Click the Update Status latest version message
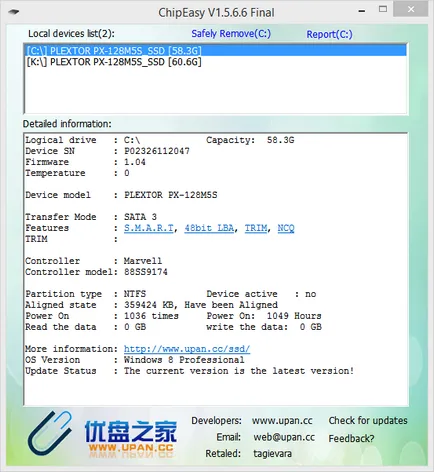The width and height of the screenshot is (434, 472). tap(239, 371)
